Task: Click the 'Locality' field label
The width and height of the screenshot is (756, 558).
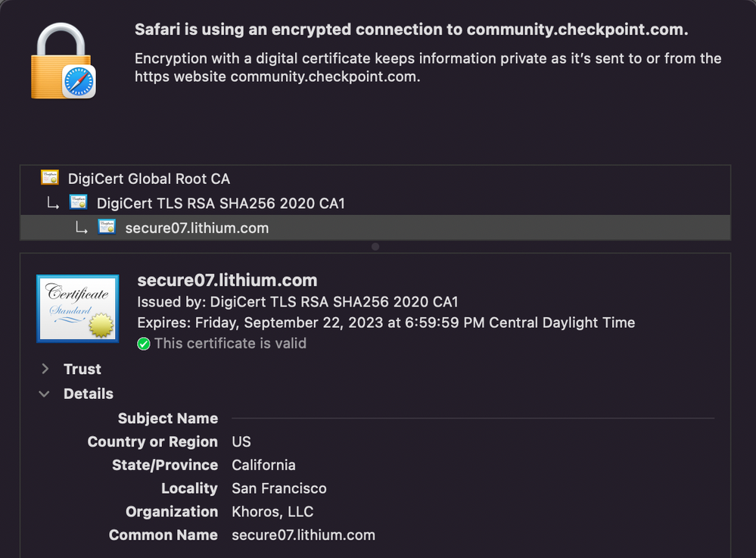Action: click(189, 488)
